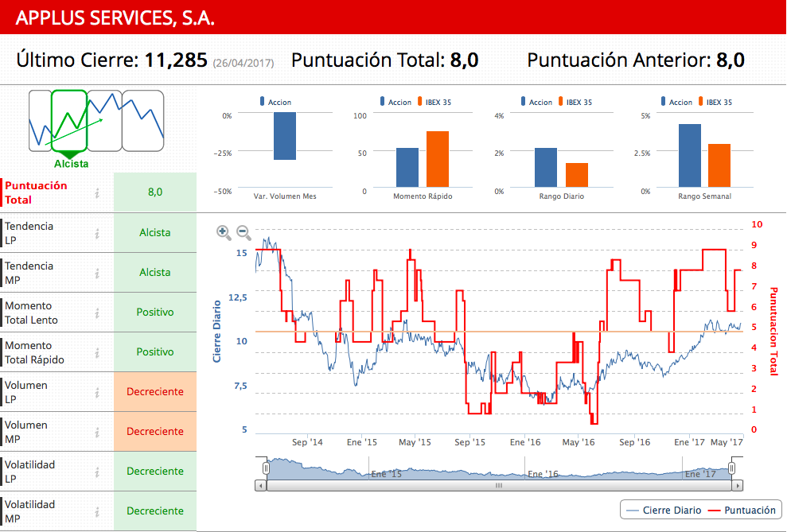Click the Sep '15 axis label
Image resolution: width=787 pixels, height=532 pixels.
(x=469, y=442)
